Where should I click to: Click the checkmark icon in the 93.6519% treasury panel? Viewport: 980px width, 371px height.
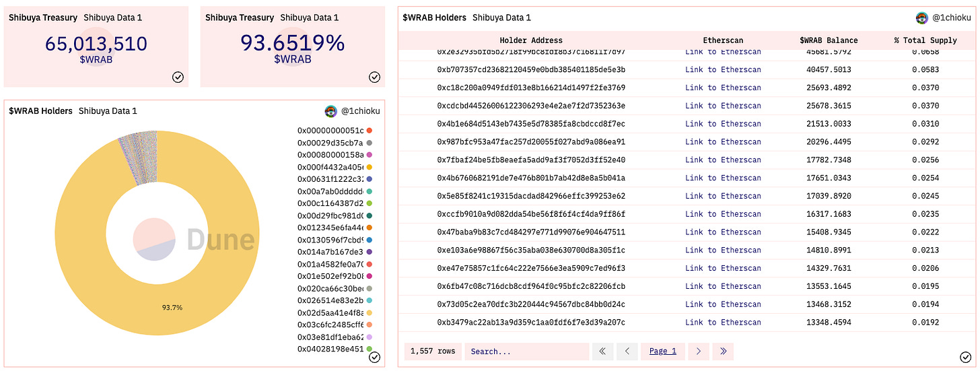click(x=375, y=77)
